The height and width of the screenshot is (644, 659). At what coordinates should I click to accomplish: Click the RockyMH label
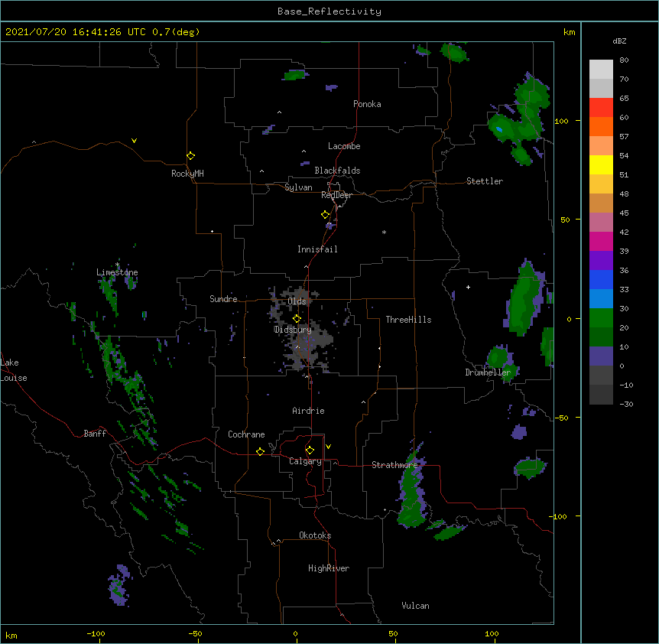click(x=187, y=173)
